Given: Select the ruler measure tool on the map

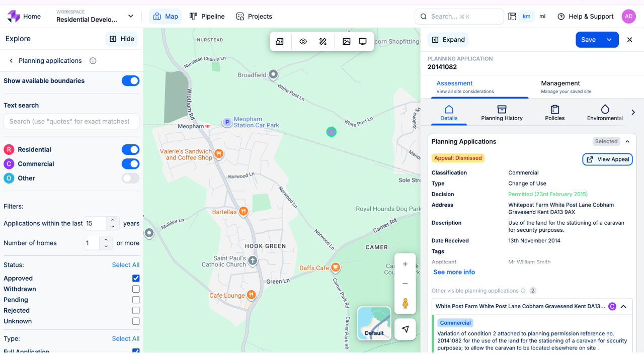Looking at the screenshot, I should click(323, 42).
